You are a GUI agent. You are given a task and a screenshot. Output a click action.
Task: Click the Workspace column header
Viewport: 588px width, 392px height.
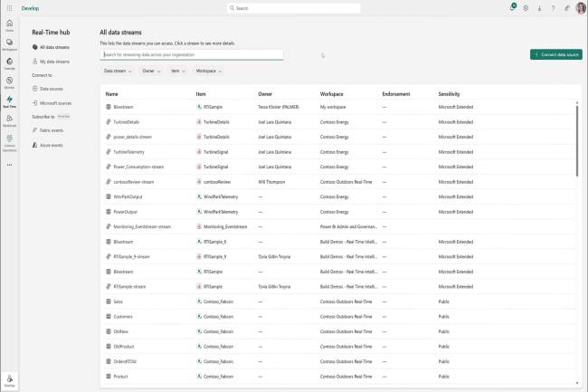tap(331, 94)
